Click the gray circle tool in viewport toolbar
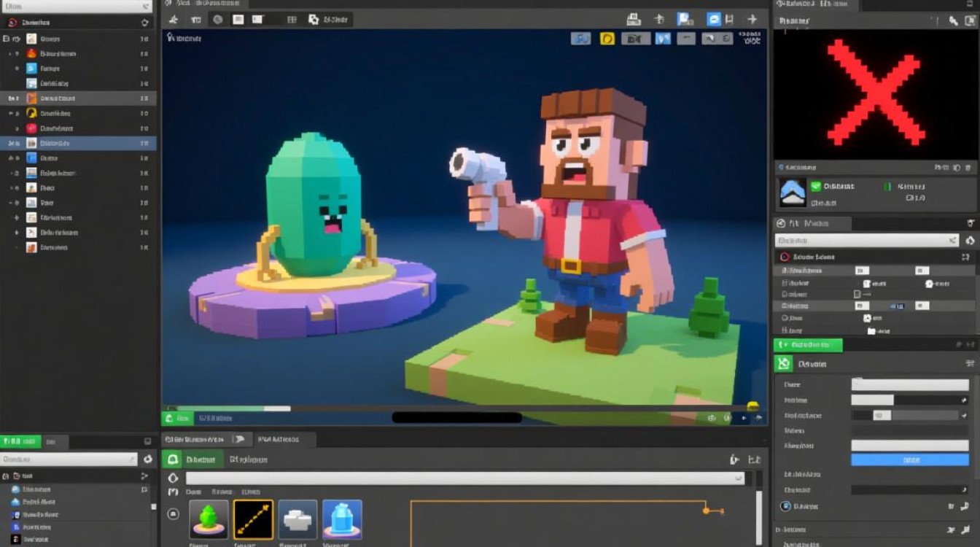Screen dimensions: 980x547 tap(217, 20)
